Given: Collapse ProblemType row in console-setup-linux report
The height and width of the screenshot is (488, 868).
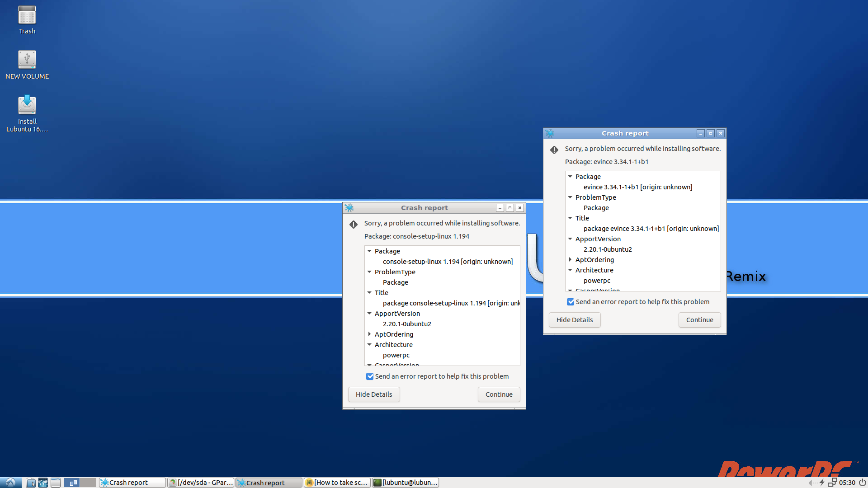Looking at the screenshot, I should 369,272.
